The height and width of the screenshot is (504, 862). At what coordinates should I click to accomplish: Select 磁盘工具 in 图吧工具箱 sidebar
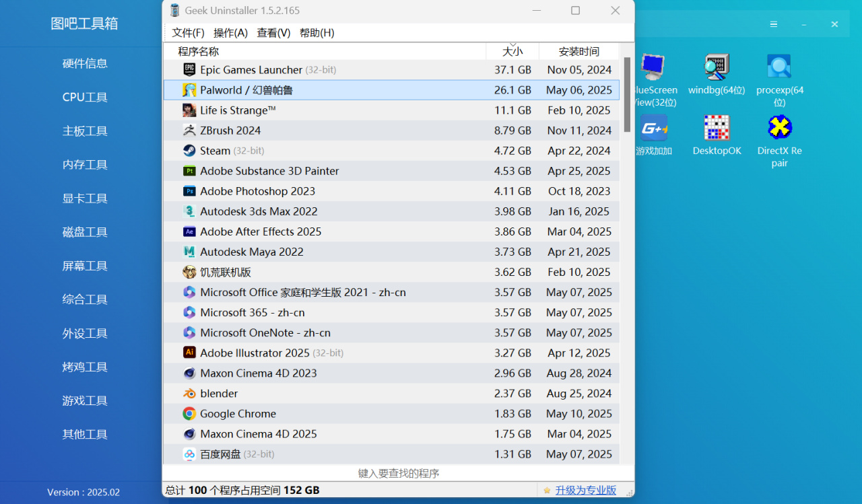click(x=85, y=231)
